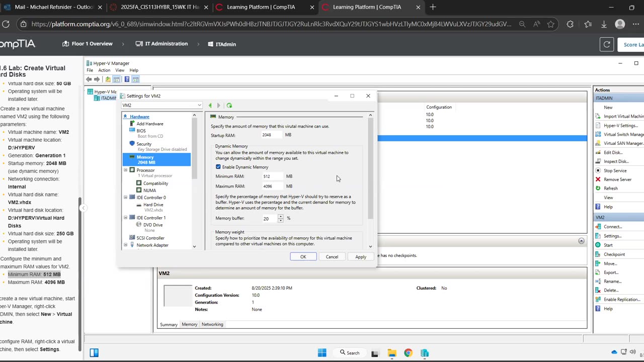The image size is (644, 362).
Task: Open the View menu in Hyper-V Manager
Action: point(120,70)
